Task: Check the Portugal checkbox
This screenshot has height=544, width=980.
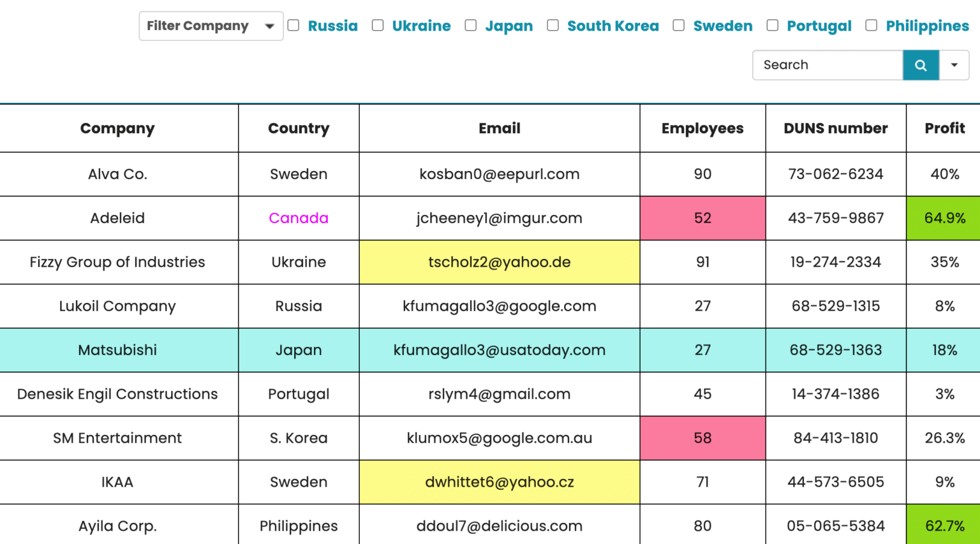Action: pyautogui.click(x=773, y=26)
